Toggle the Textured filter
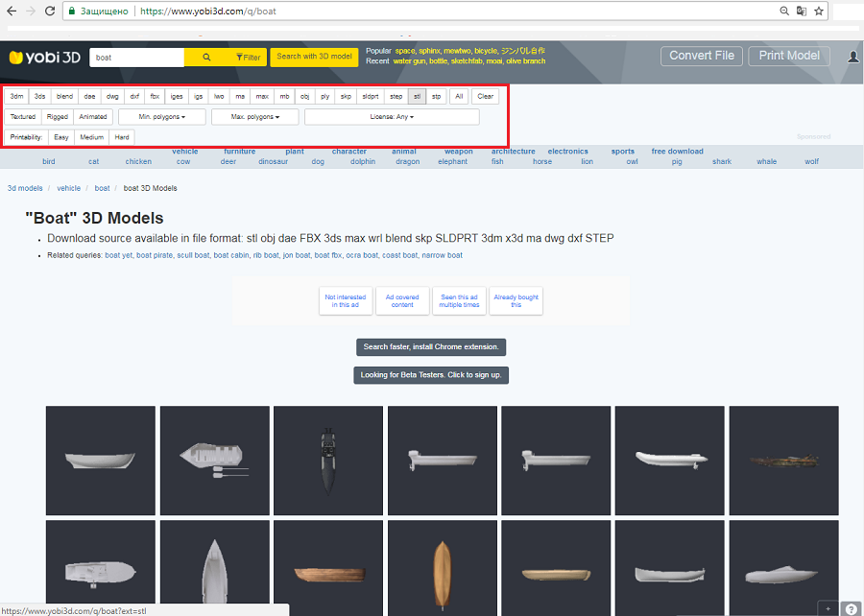The image size is (864, 616). coord(23,117)
